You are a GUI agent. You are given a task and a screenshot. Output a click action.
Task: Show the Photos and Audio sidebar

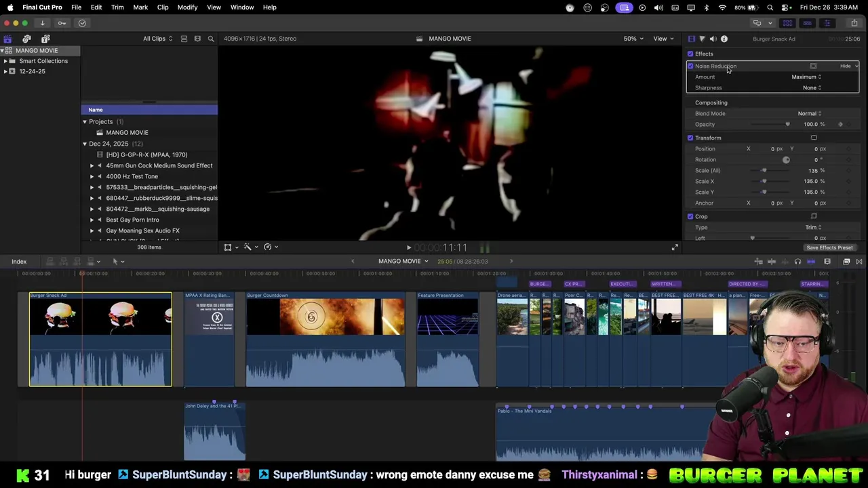[26, 39]
